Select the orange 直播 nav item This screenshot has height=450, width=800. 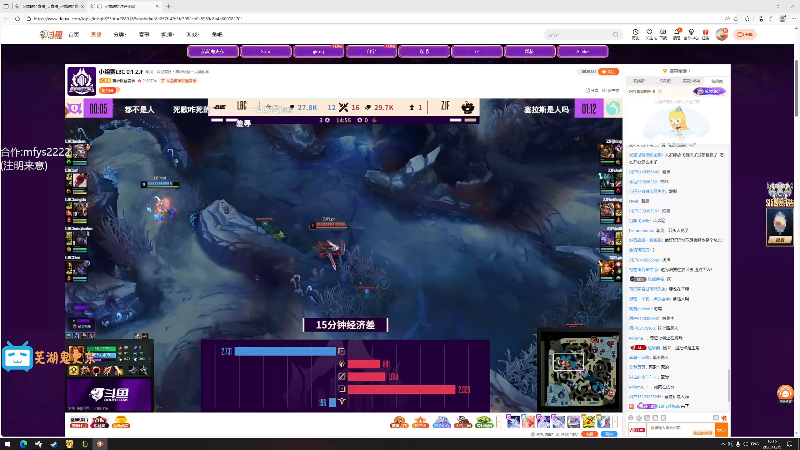tap(96, 35)
